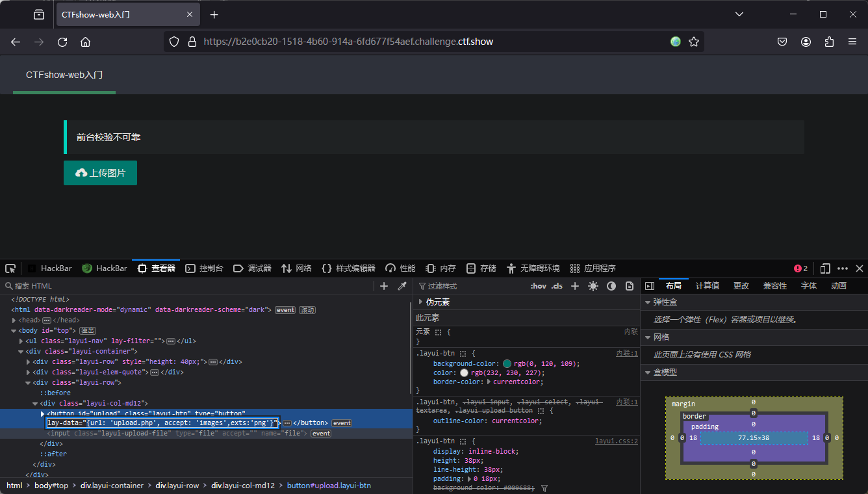This screenshot has width=868, height=494.
Task: Collapse the 盒模型 box model section
Action: (648, 372)
